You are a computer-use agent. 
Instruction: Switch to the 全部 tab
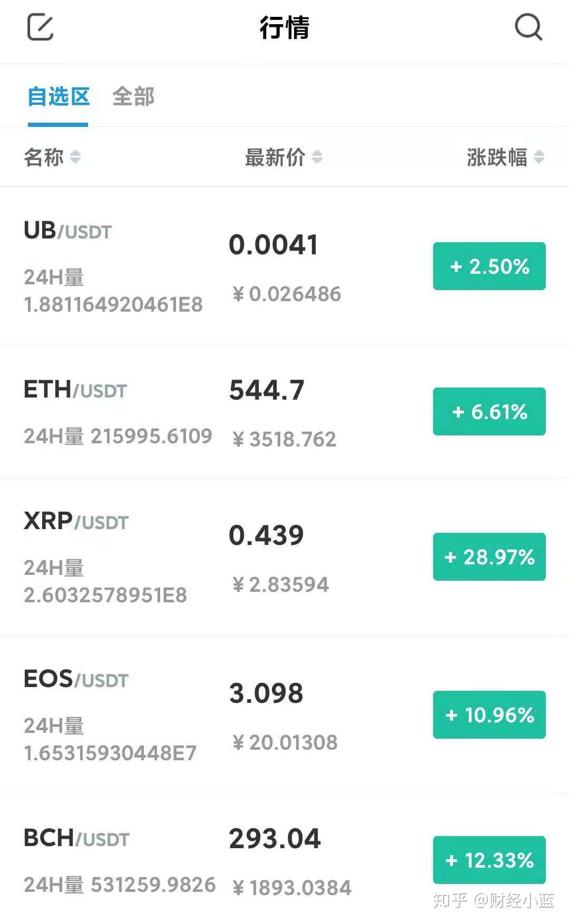click(133, 97)
